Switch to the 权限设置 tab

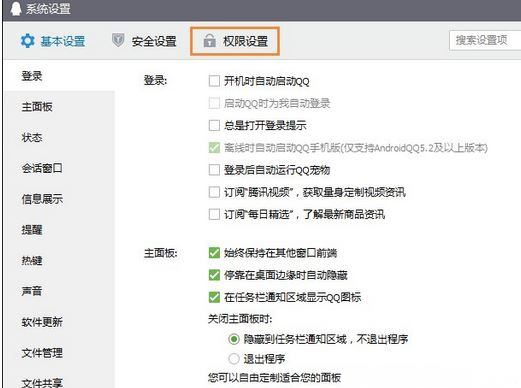[x=235, y=41]
